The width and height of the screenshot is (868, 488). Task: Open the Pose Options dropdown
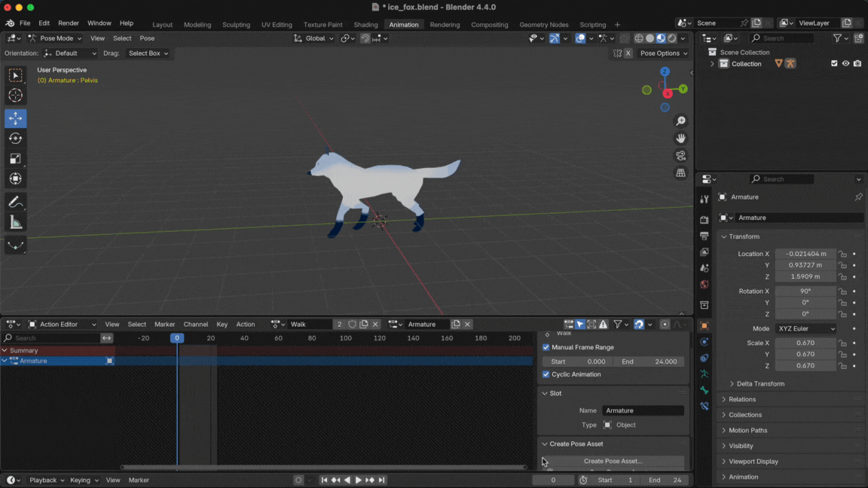pos(663,53)
